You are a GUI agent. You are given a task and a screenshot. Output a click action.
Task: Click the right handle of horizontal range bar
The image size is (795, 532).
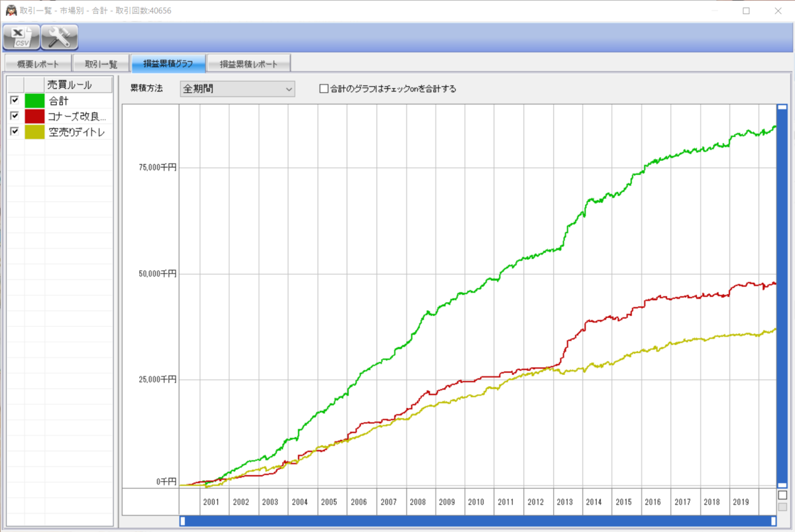click(773, 521)
